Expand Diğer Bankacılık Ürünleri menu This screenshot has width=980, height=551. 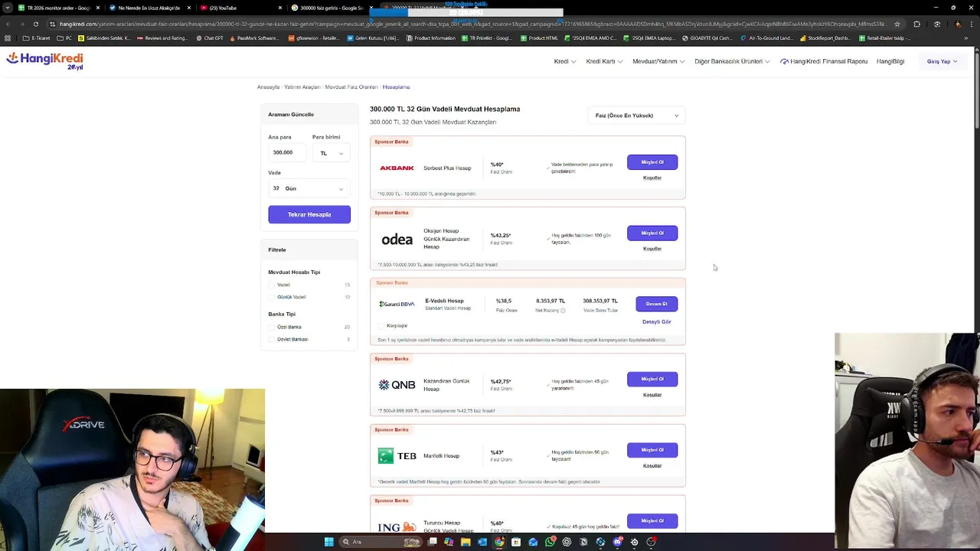[732, 61]
